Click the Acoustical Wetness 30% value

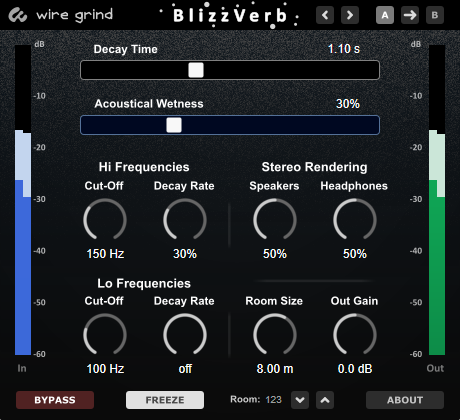click(x=348, y=104)
